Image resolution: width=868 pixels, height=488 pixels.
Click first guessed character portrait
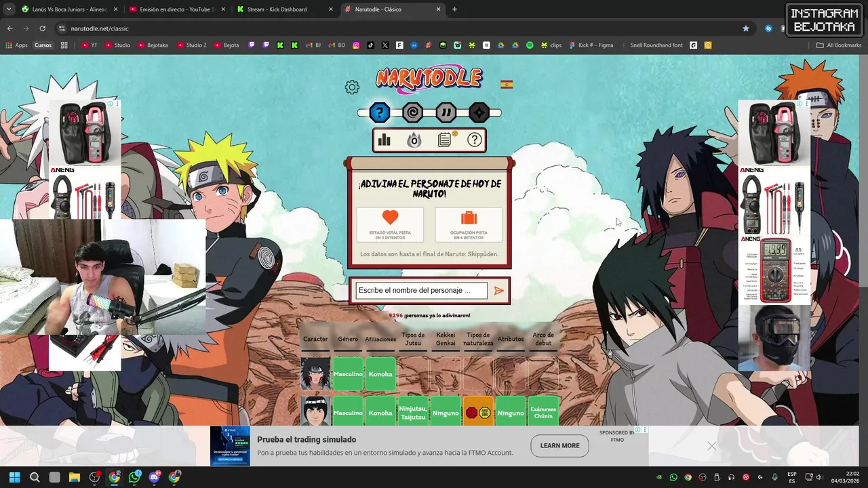point(315,374)
